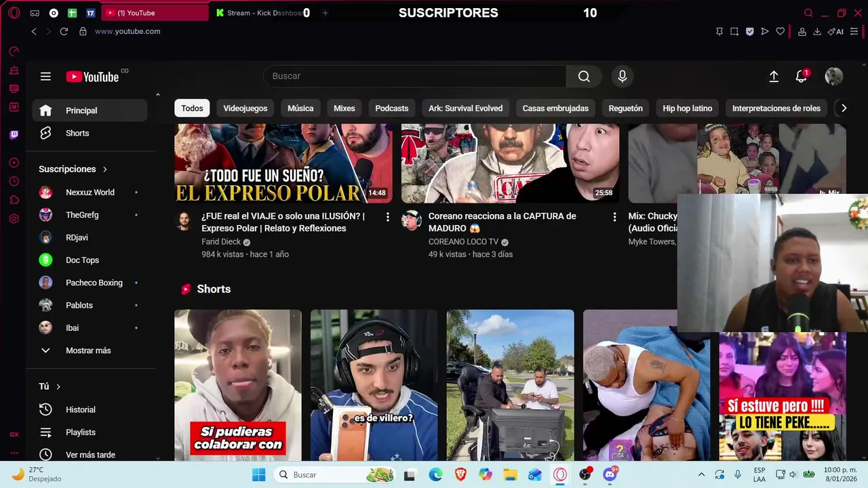The width and height of the screenshot is (868, 488).
Task: Open Easy Setup sliders icon
Action: coord(854,31)
